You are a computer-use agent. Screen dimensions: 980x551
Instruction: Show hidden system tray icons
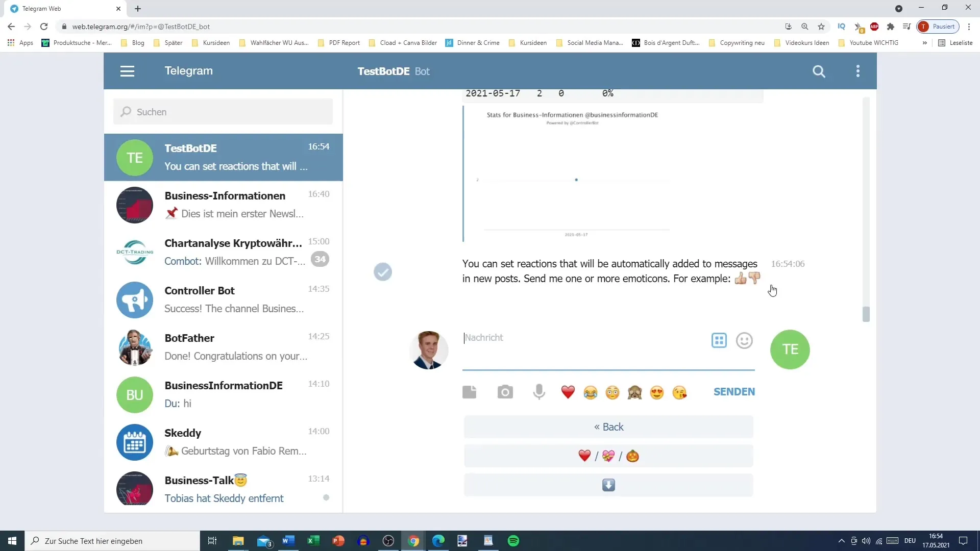841,541
